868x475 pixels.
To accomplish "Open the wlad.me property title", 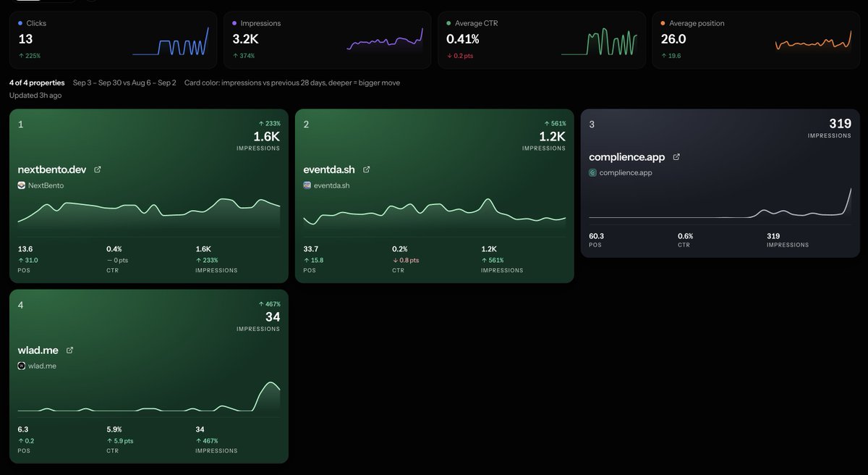I will [x=38, y=350].
